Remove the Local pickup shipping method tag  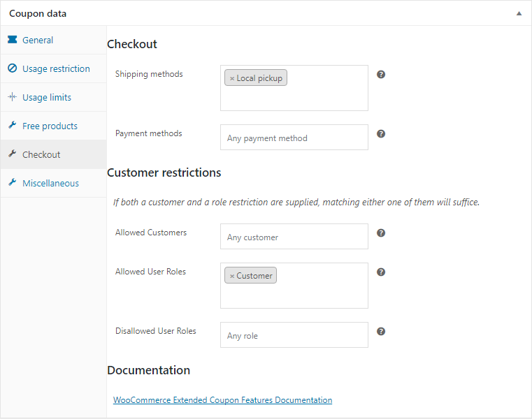(x=232, y=79)
